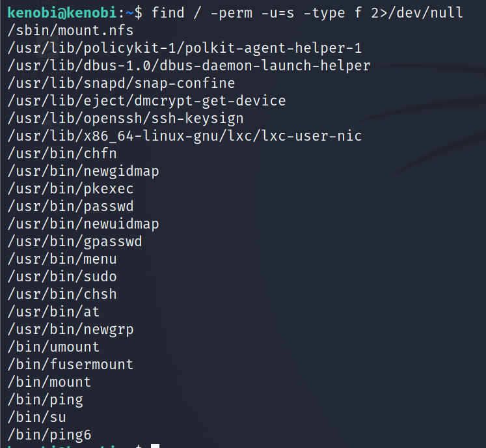This screenshot has width=486, height=448.
Task: Click the /usr/bin/pkexec output line
Action: [x=71, y=189]
